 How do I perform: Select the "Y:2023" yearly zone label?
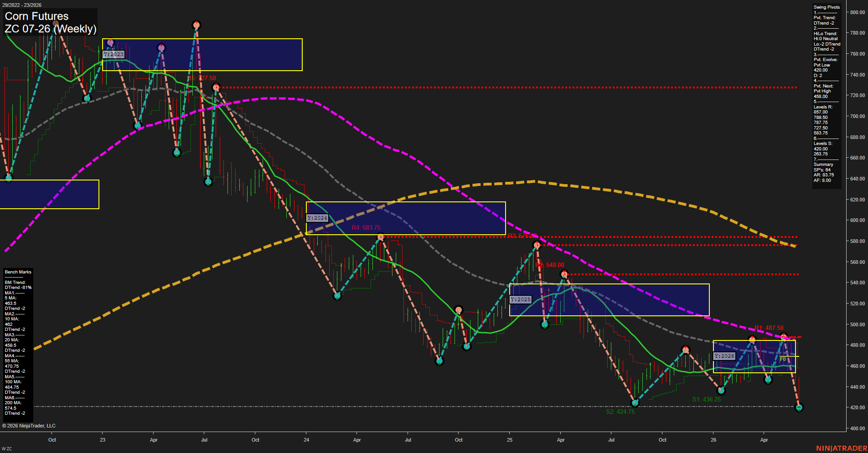[114, 54]
